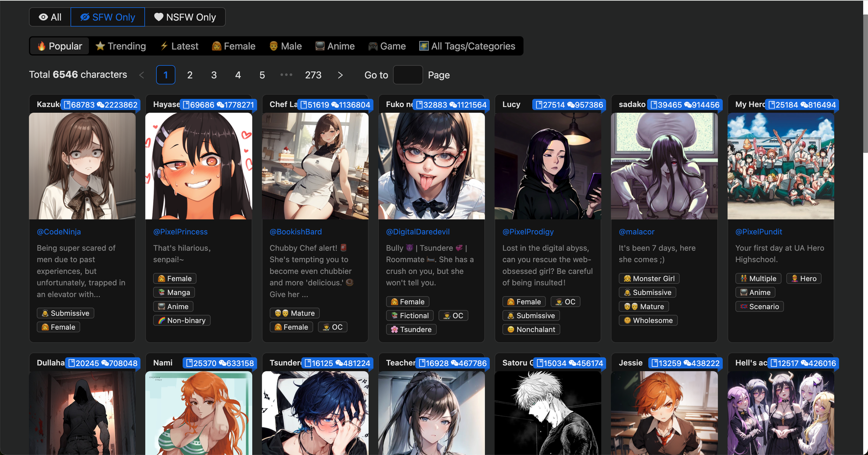Click Dullahan stats badge 20245
Viewport: 868px width, 455px height.
pyautogui.click(x=103, y=363)
